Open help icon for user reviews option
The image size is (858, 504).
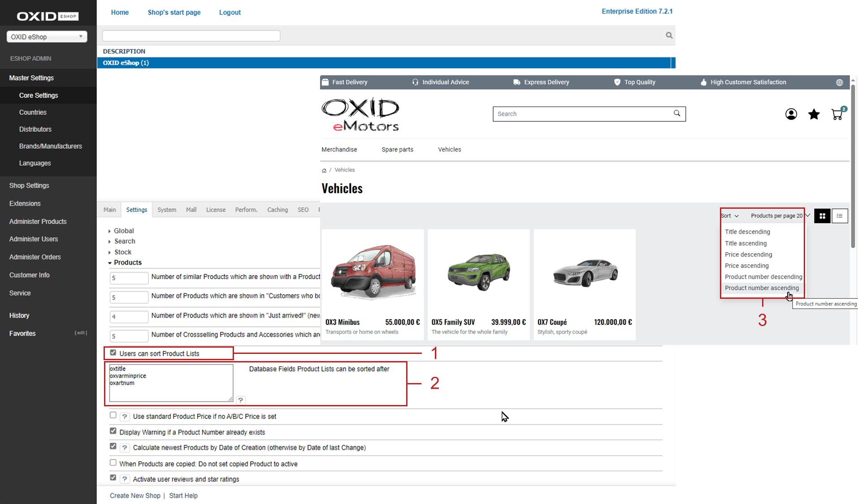125,479
